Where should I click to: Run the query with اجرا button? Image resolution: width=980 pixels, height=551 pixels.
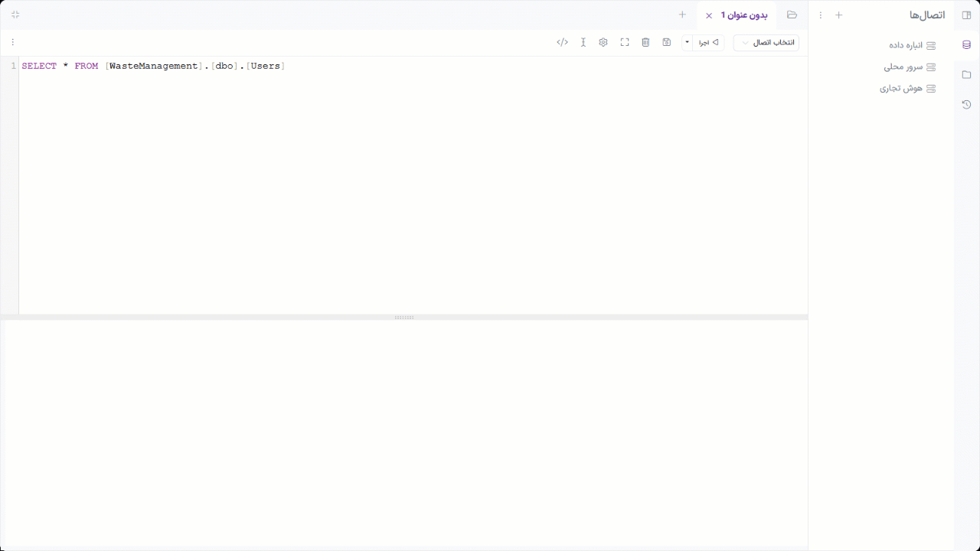point(709,43)
